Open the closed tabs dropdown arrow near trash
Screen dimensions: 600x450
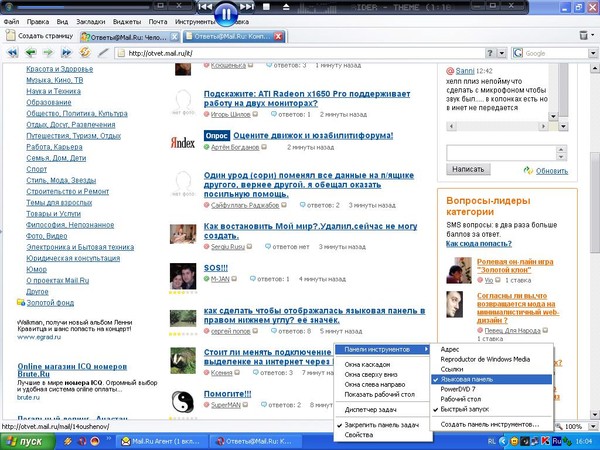point(593,35)
